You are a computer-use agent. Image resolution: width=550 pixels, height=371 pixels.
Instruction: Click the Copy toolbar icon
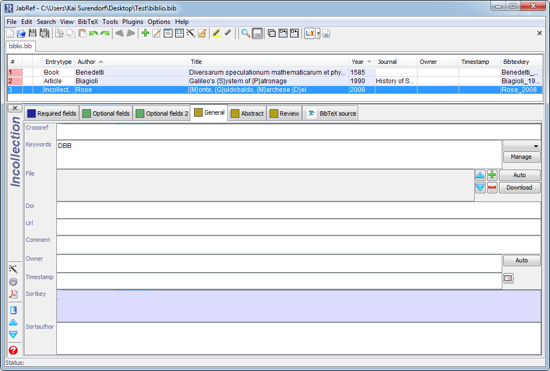(71, 34)
